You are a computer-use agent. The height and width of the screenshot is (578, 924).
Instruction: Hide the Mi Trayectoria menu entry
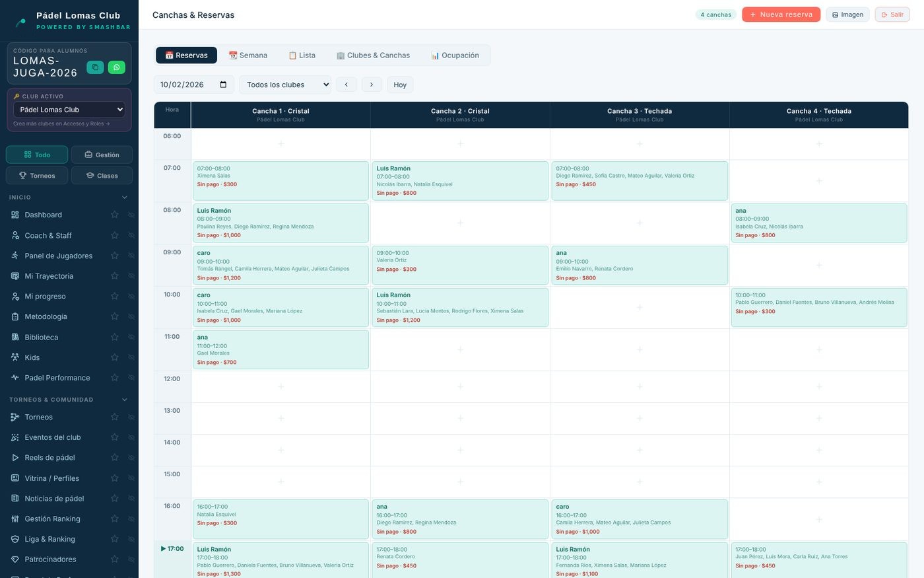(131, 276)
